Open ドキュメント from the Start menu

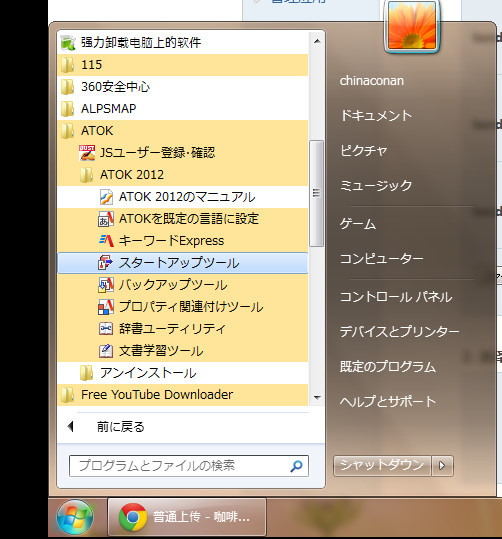376,116
